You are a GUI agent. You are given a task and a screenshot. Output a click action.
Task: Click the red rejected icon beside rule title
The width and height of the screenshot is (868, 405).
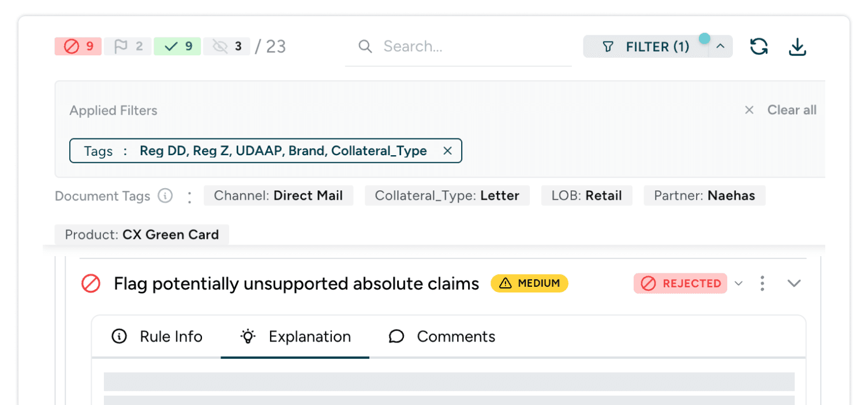(x=91, y=283)
